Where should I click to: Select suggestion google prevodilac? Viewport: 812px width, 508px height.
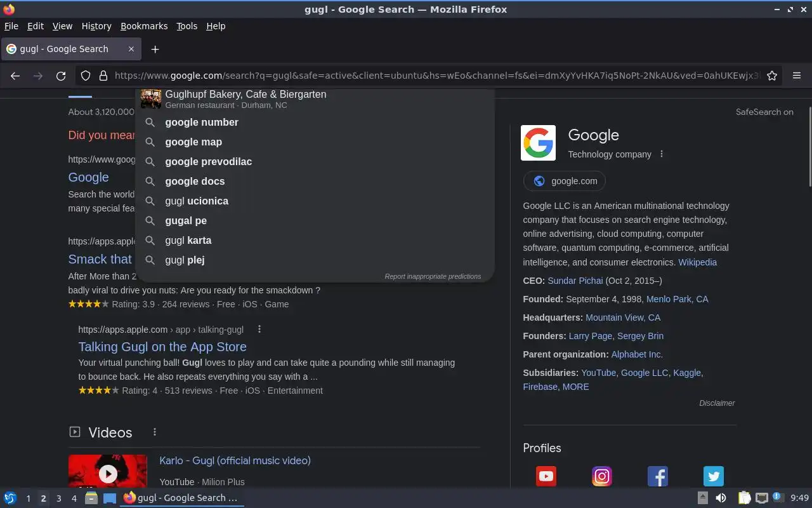point(315,161)
